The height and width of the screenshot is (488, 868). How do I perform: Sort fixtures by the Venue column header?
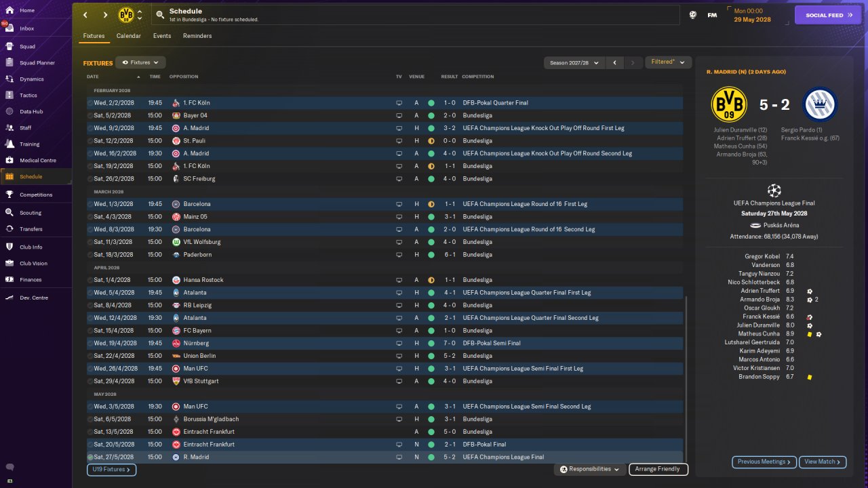coord(416,77)
